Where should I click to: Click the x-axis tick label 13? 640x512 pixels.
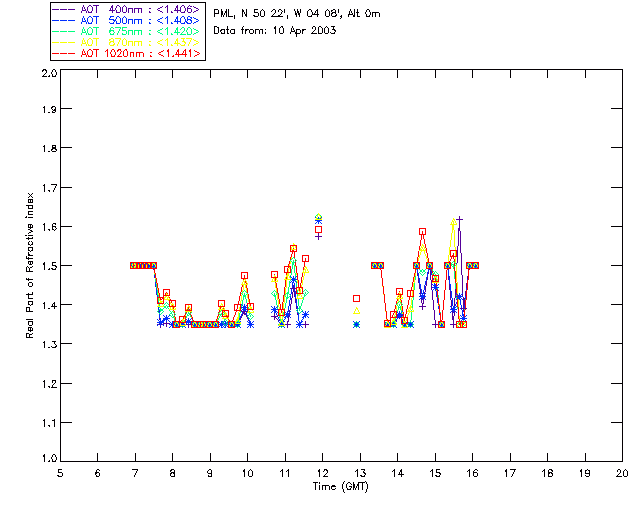tap(360, 473)
